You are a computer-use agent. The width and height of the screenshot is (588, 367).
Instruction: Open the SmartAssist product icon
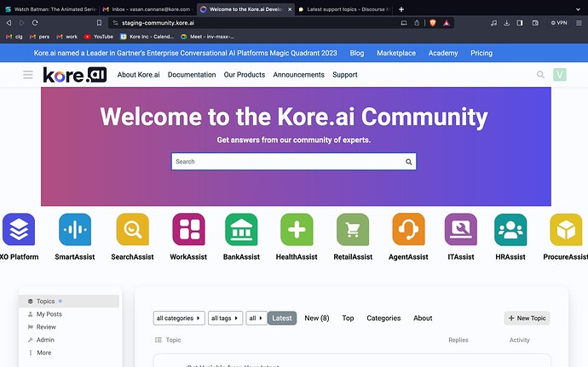[x=75, y=229]
